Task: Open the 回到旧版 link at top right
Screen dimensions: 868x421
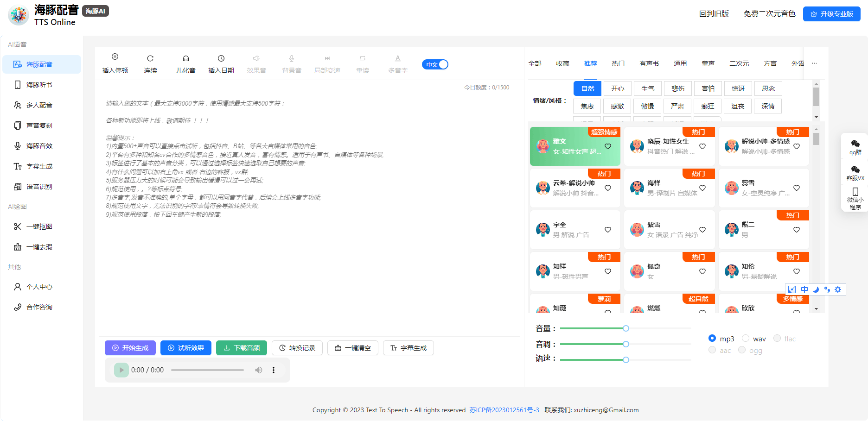Action: [x=714, y=14]
